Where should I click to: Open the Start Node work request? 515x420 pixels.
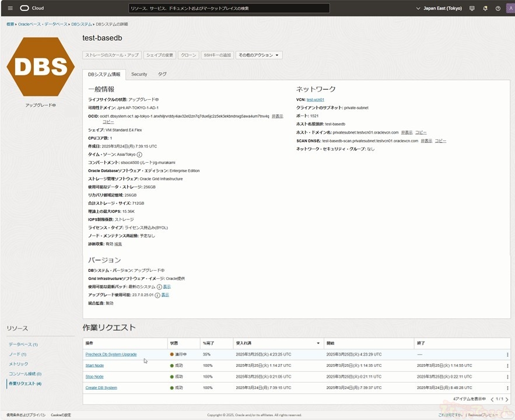tap(94, 366)
